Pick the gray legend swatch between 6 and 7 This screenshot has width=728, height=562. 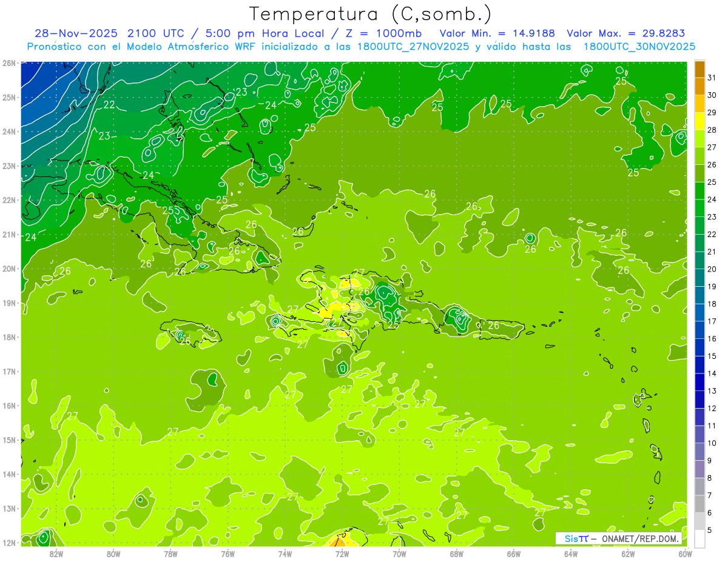pos(699,504)
